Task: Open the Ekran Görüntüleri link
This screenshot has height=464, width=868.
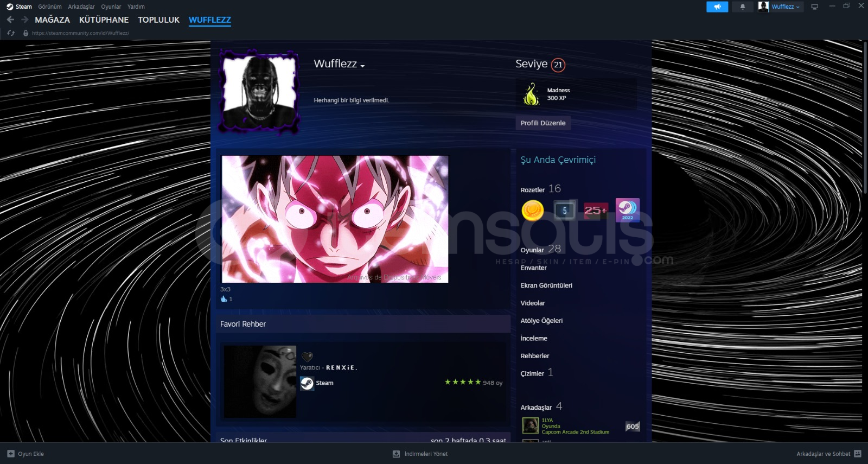Action: pyautogui.click(x=546, y=285)
